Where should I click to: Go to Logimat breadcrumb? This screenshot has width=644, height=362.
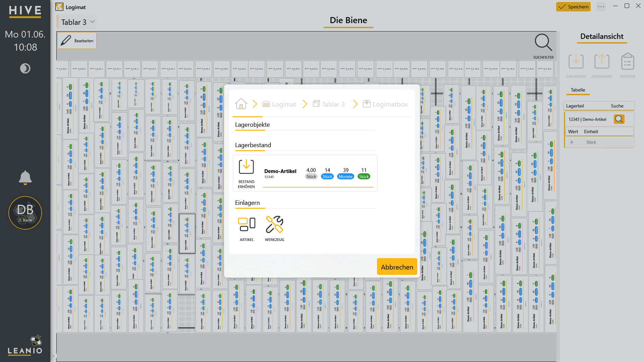point(279,104)
